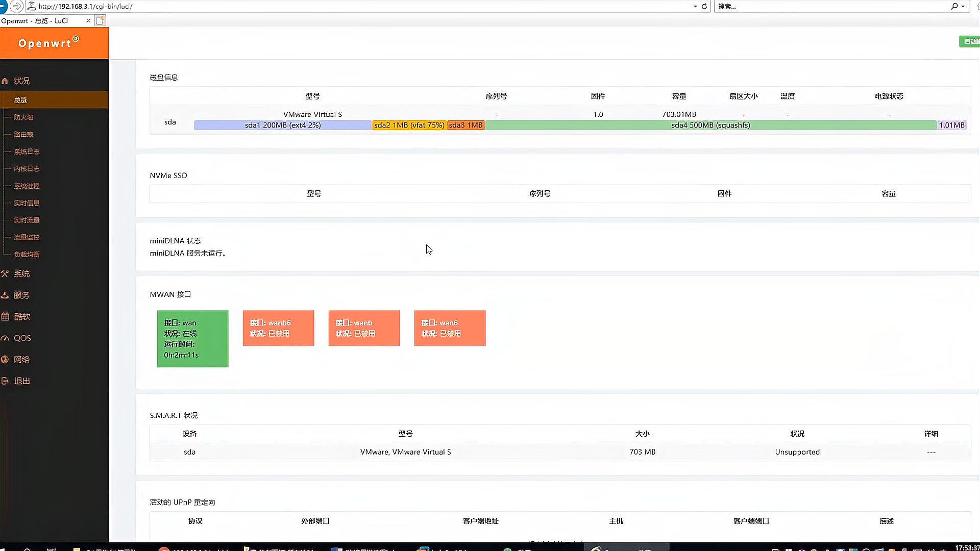Viewport: 980px width, 551px height.
Task: Open 路由表 in the sidebar
Action: click(23, 135)
